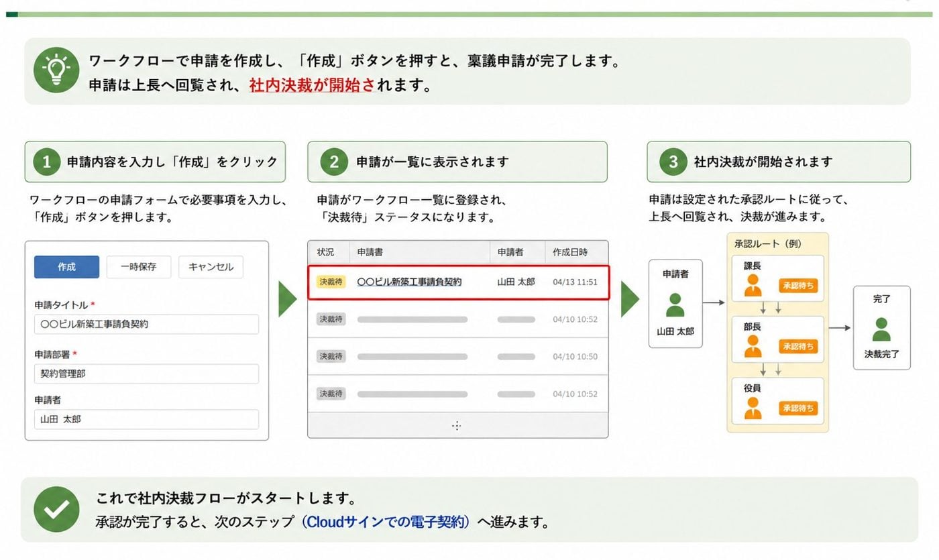This screenshot has height=560, width=939.
Task: Click the 部長 approver person icon
Action: (754, 346)
